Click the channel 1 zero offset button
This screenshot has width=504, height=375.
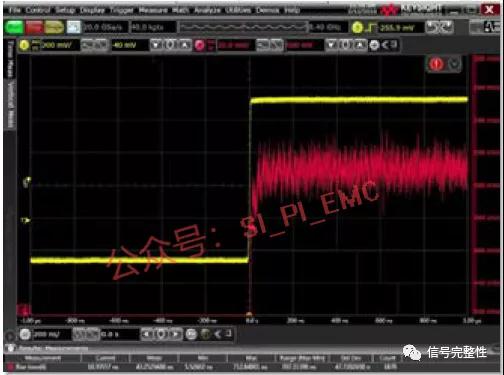tap(170, 45)
